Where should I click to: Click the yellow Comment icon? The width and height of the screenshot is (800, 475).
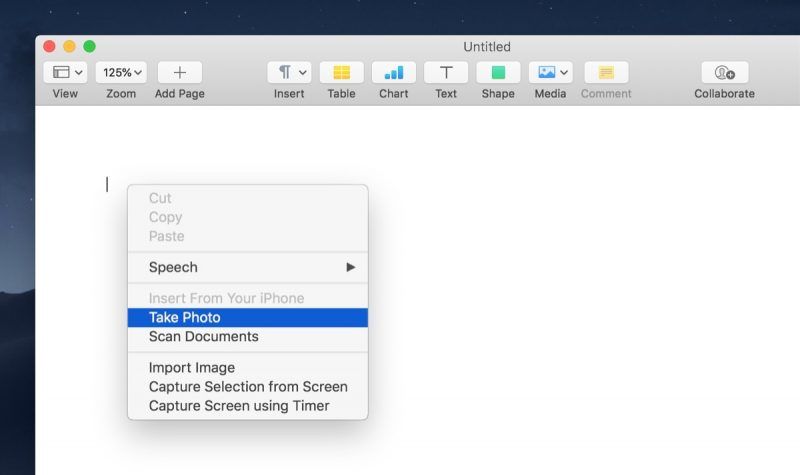(x=606, y=72)
